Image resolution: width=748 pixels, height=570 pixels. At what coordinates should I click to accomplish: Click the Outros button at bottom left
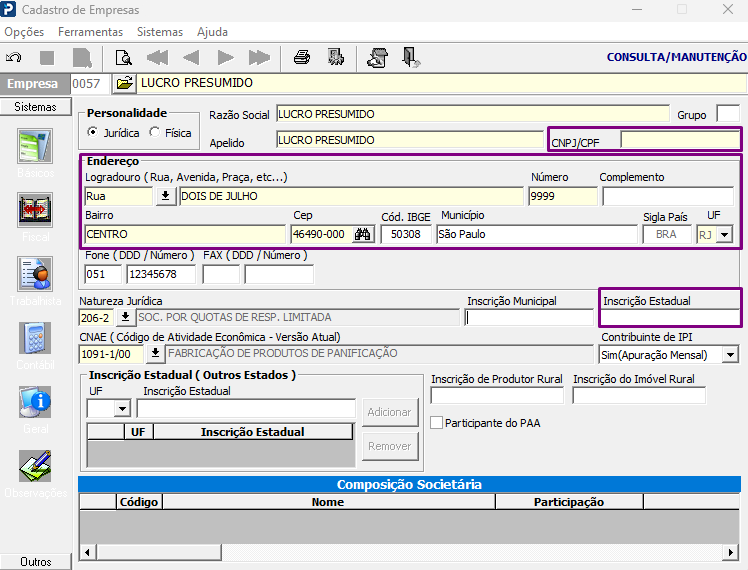[36, 561]
